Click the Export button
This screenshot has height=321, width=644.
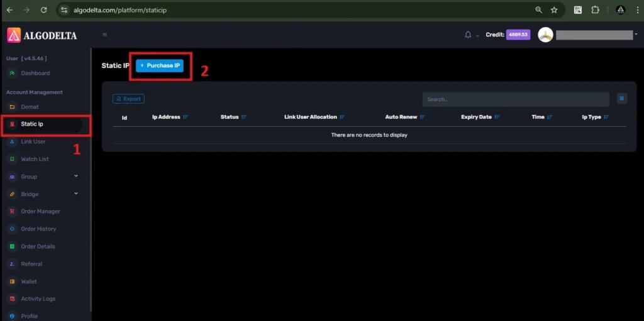pos(128,99)
